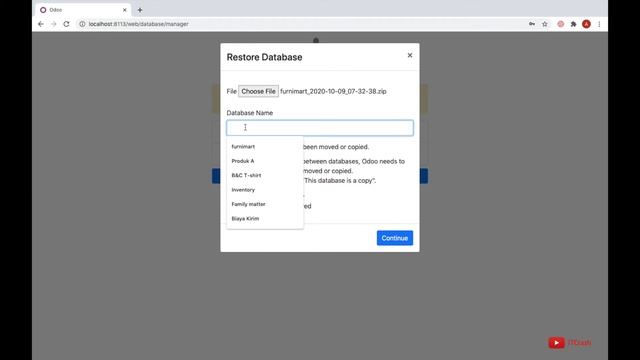Click the browser back arrow
The image size is (640, 360).
tap(41, 24)
